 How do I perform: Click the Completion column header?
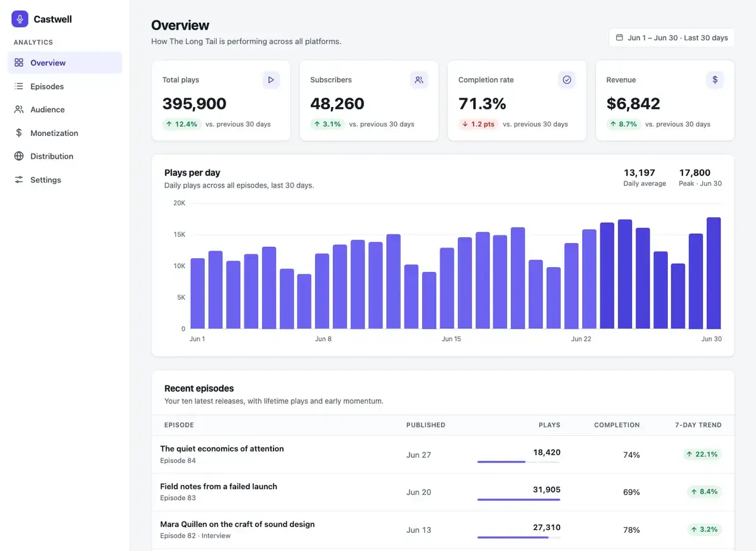pyautogui.click(x=617, y=425)
